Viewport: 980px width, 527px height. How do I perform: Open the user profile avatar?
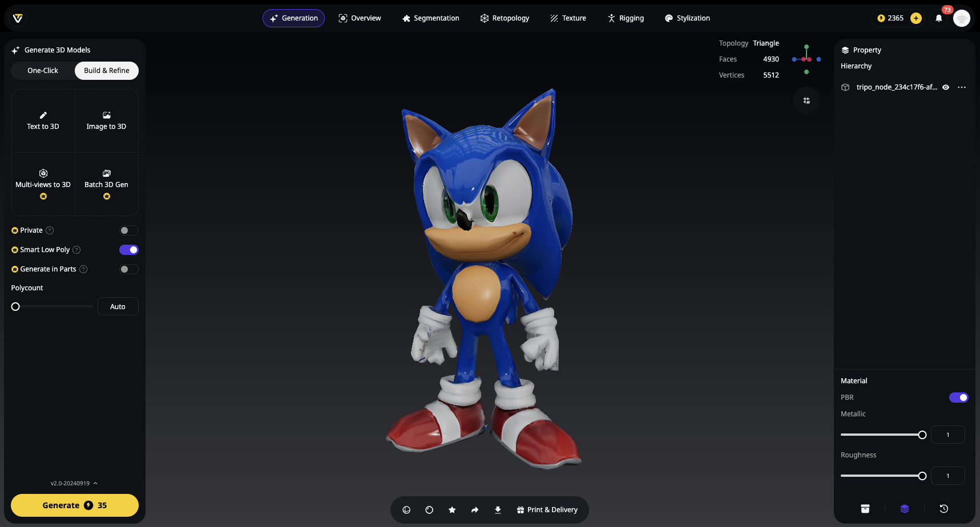[x=962, y=18]
